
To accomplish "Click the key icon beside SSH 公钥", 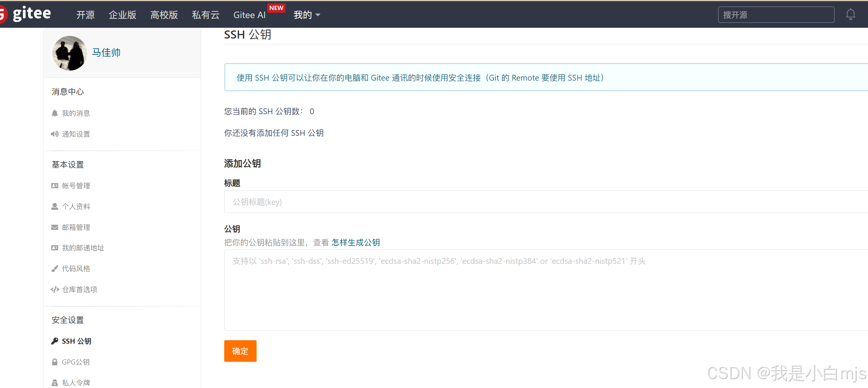I will tap(55, 341).
